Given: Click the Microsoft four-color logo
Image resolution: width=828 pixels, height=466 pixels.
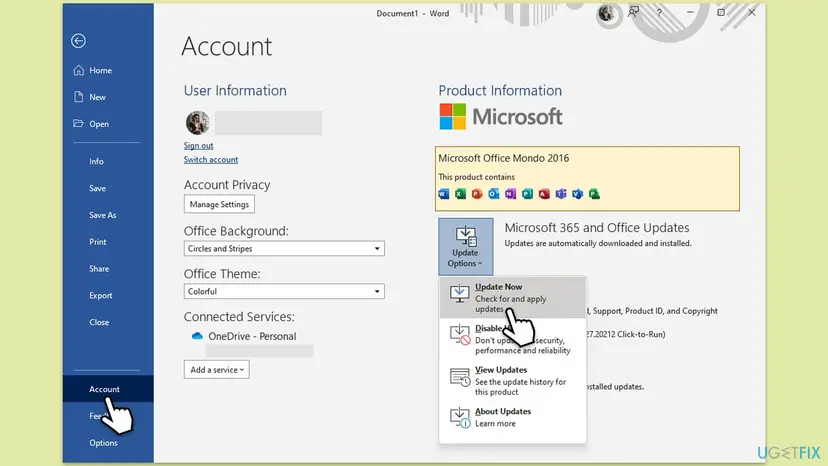Looking at the screenshot, I should 453,116.
